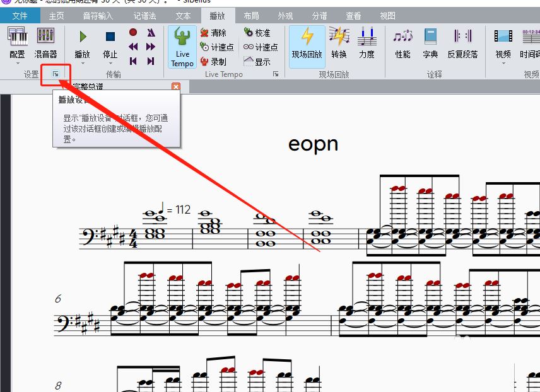Open the 混音器 mixer
540x392 pixels.
45,43
